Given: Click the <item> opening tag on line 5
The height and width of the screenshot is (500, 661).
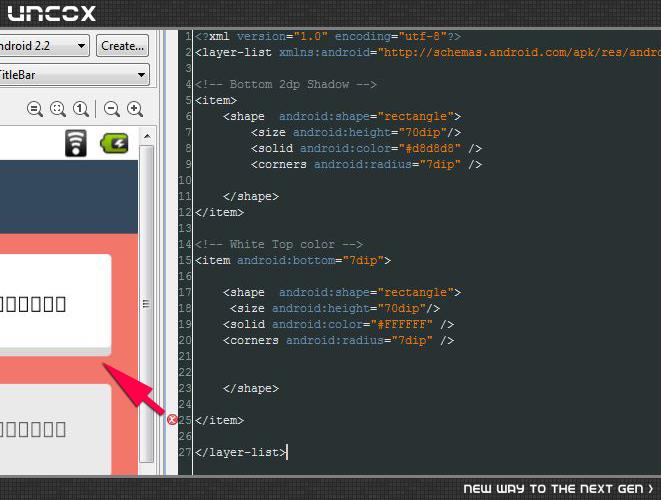Looking at the screenshot, I should (216, 100).
